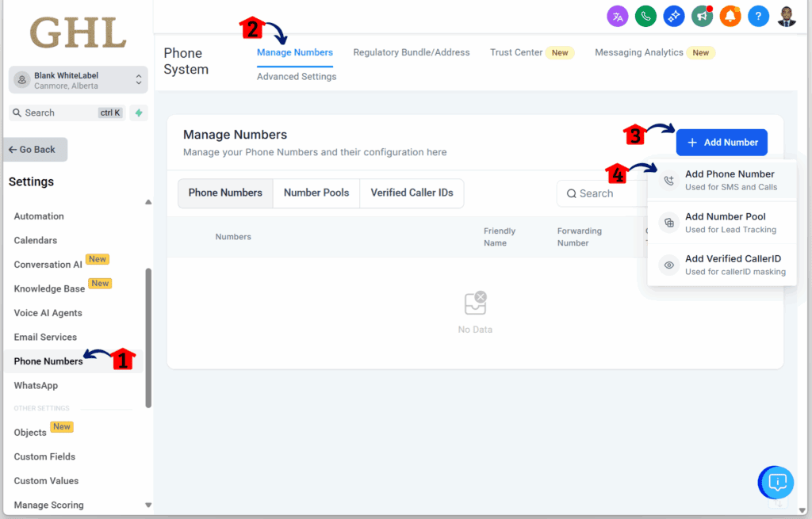The height and width of the screenshot is (519, 812).
Task: Open the megaphone announcements icon
Action: point(703,17)
